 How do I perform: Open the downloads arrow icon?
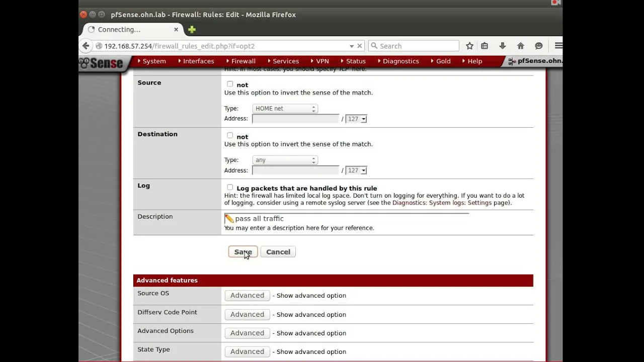tap(502, 46)
